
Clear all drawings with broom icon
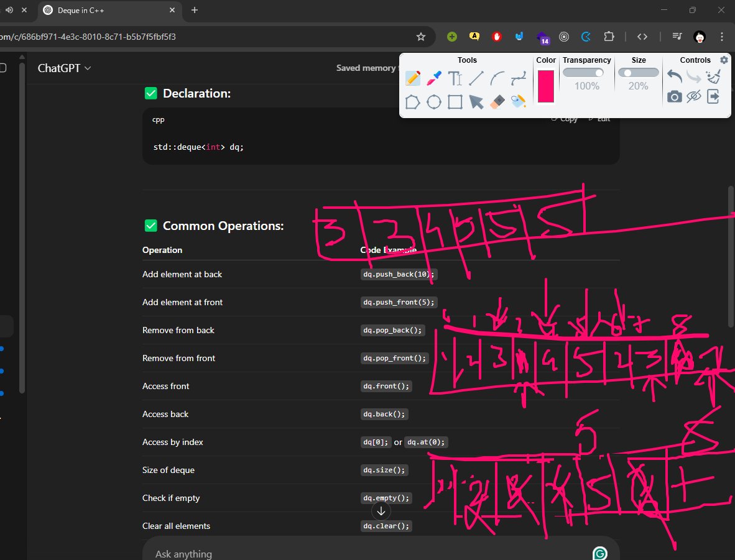click(x=713, y=76)
